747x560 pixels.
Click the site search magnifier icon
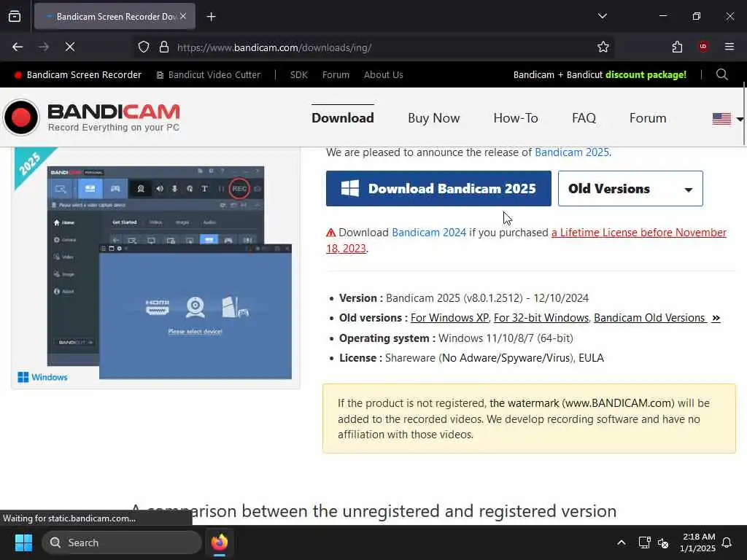pyautogui.click(x=721, y=74)
